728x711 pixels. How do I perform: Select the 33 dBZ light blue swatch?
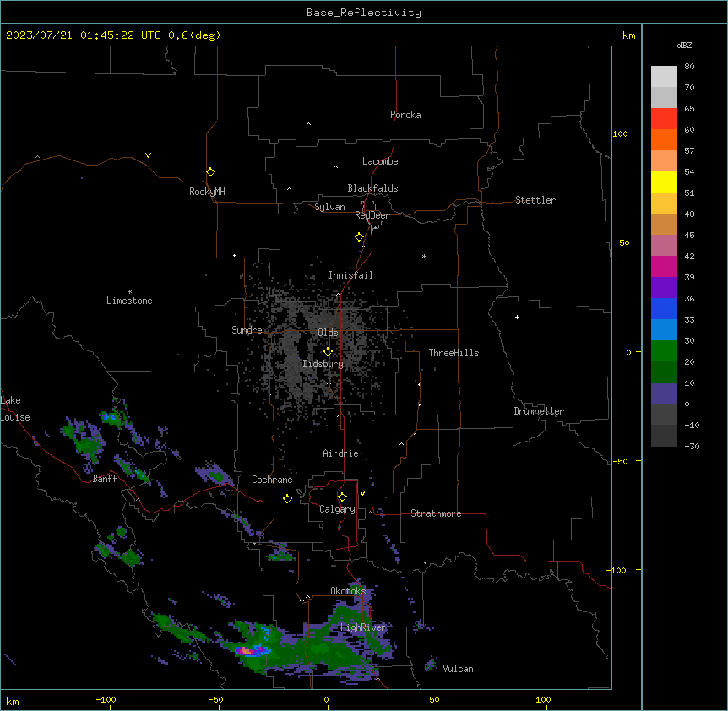[664, 329]
